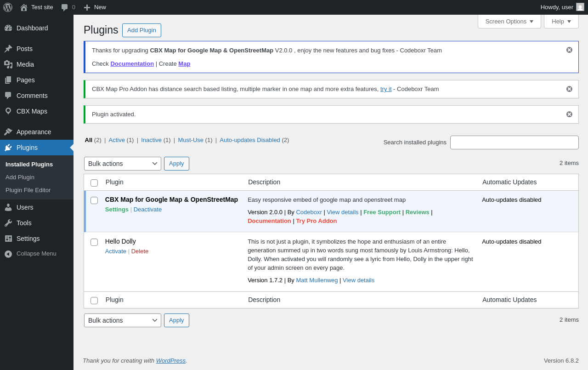Image resolution: width=588 pixels, height=370 pixels.
Task: Click the Users person icon
Action: point(8,207)
